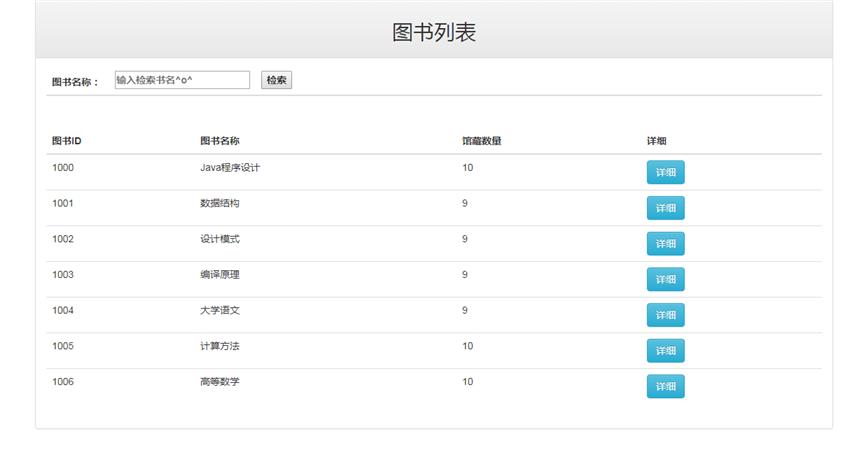Viewport: 861px width, 452px height.
Task: Open details for 计算方法 book
Action: point(666,350)
